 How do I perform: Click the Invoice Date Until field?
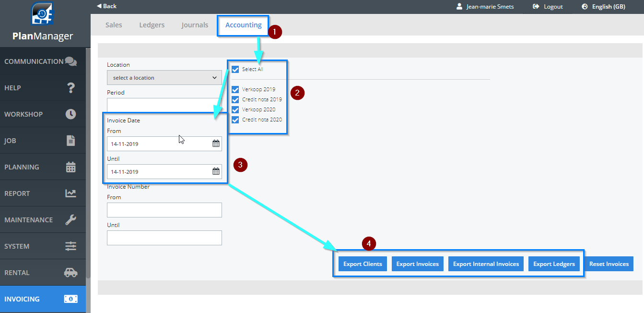coord(164,171)
